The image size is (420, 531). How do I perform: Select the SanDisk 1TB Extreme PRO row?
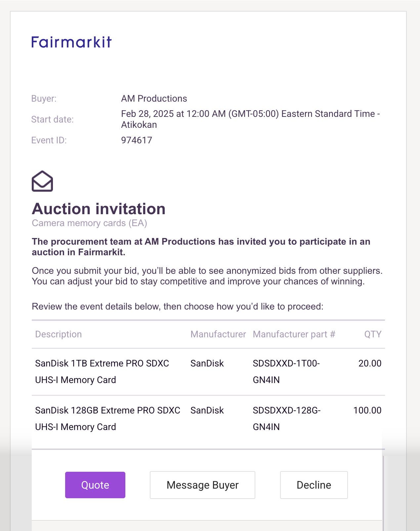pyautogui.click(x=208, y=372)
